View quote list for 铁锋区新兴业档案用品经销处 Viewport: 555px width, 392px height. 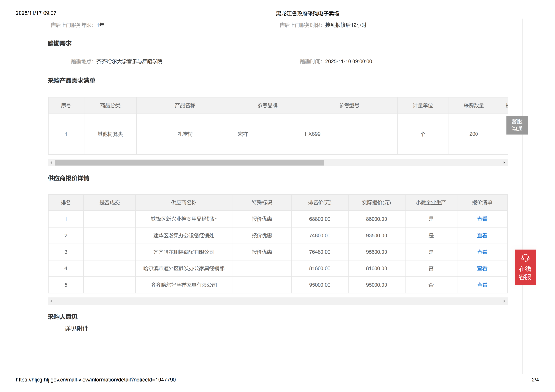[482, 219]
